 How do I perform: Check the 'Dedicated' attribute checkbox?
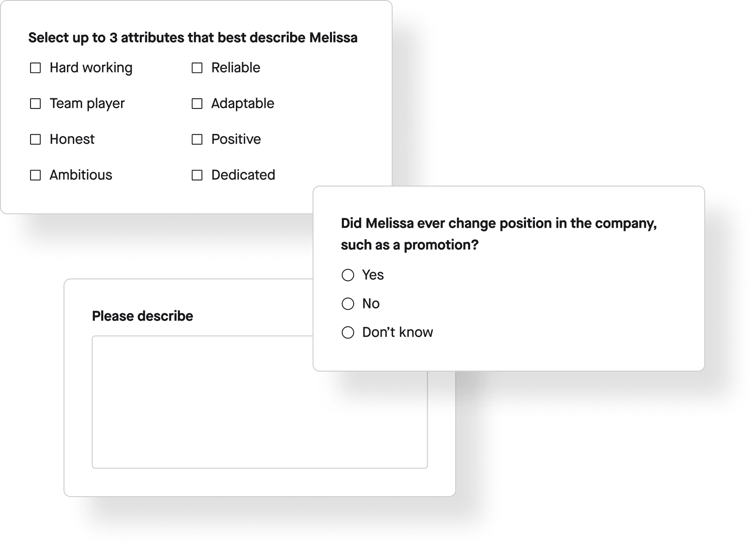198,175
